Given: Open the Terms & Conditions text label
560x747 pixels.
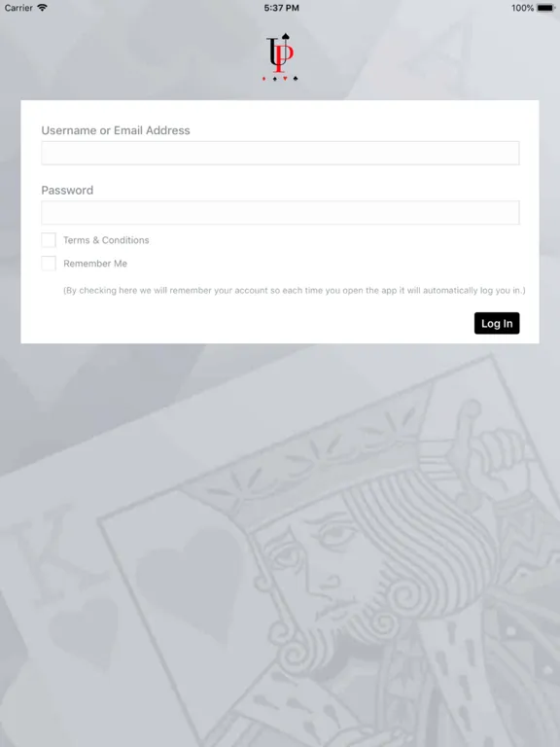Looking at the screenshot, I should (x=106, y=240).
